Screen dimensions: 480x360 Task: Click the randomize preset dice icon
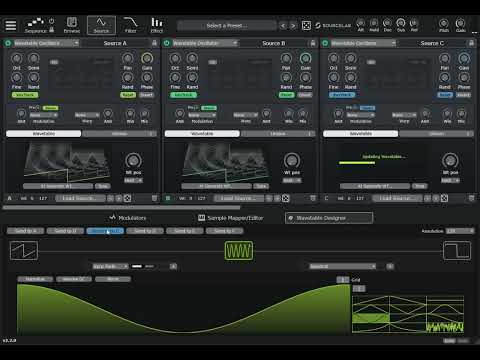tap(306, 26)
